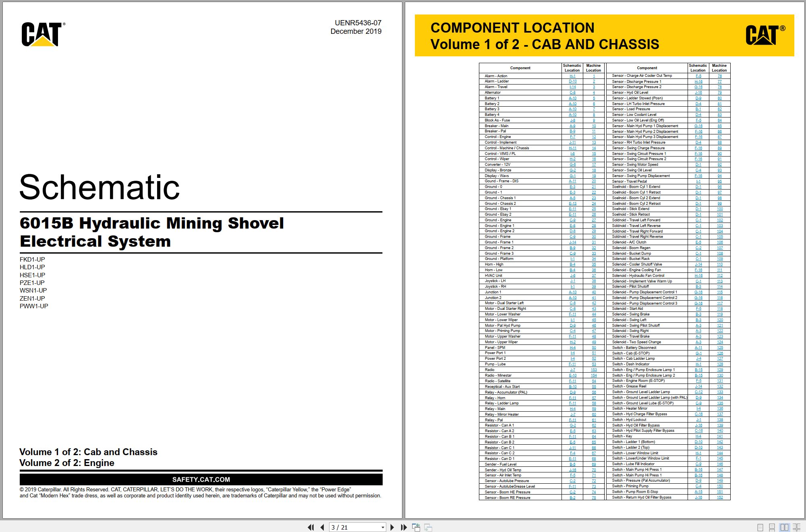Open schematic location E-5 for Solenoid - A/C Clutch
This screenshot has height=532, width=806.
pyautogui.click(x=698, y=242)
